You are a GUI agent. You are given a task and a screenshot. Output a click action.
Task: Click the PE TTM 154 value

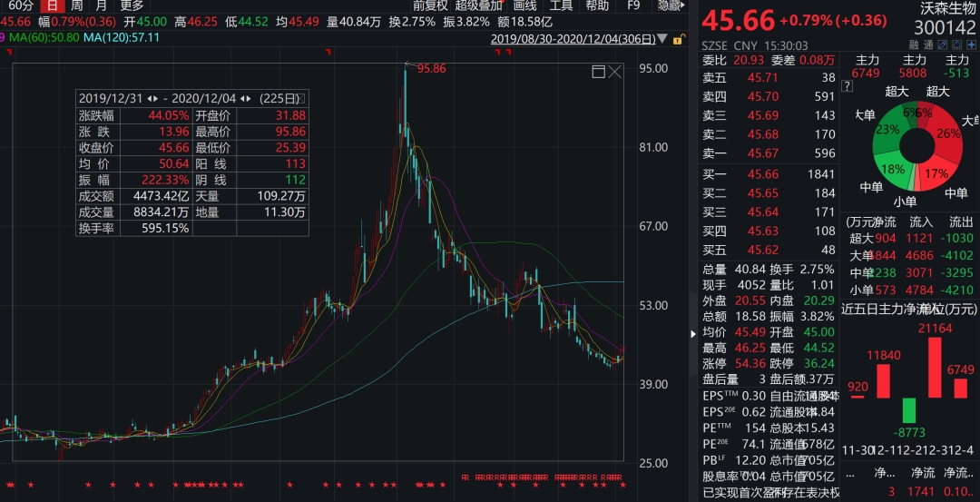tap(755, 428)
